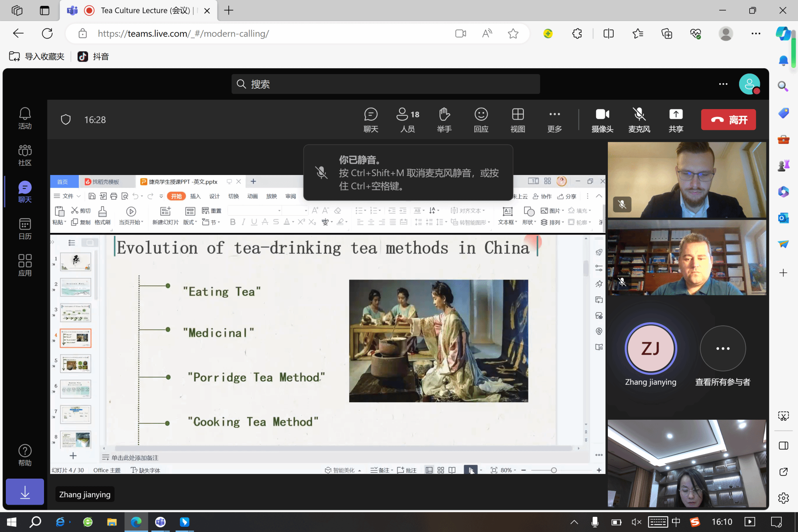Switch to the Tea Culture Lecture tab

pyautogui.click(x=145, y=11)
